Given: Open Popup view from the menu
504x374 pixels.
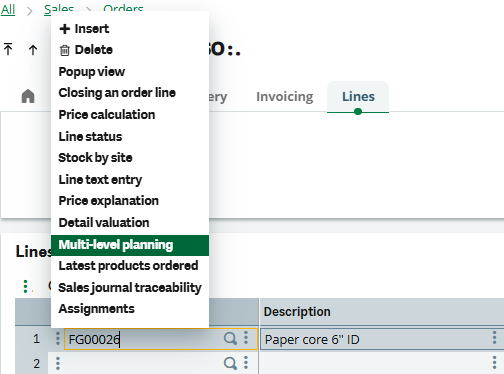Looking at the screenshot, I should point(130,72).
